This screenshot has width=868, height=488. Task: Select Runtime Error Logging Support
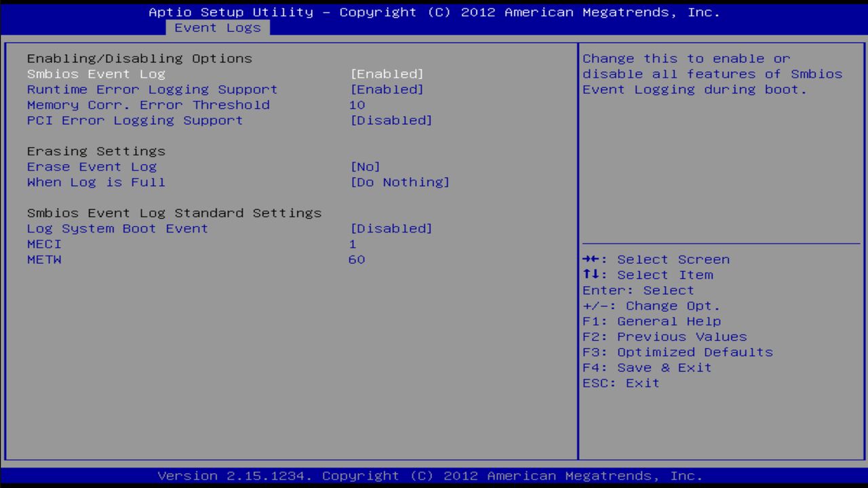pos(153,89)
